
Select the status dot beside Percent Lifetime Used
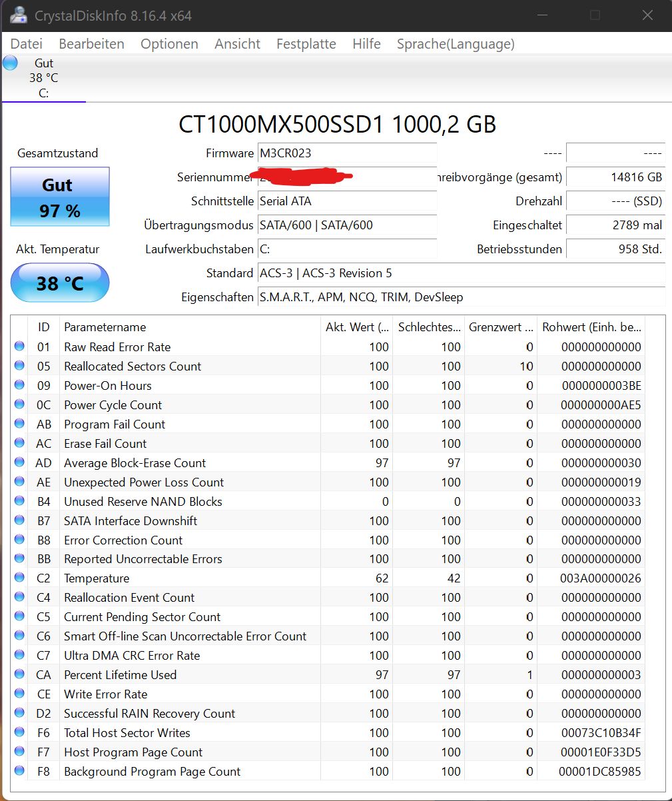click(x=19, y=674)
